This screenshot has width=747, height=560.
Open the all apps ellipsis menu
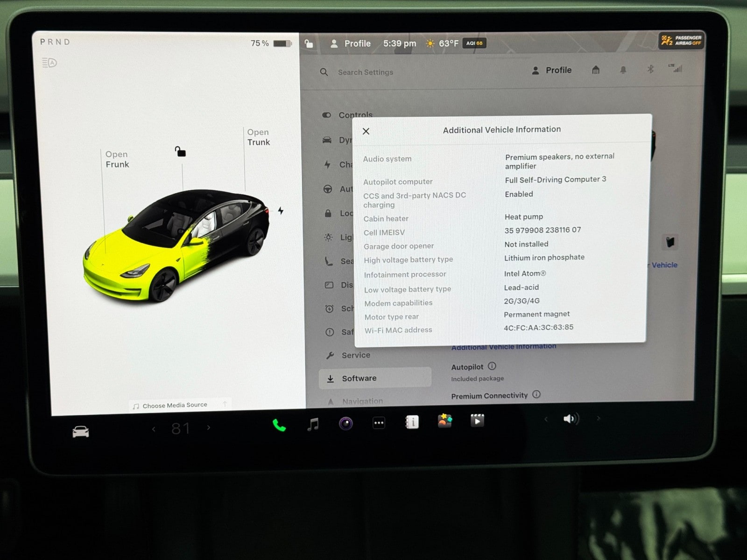coord(379,423)
